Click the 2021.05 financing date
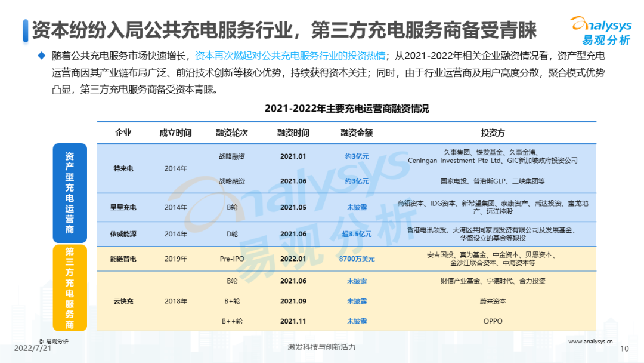Screen dimensions: 644x363 click(x=293, y=207)
